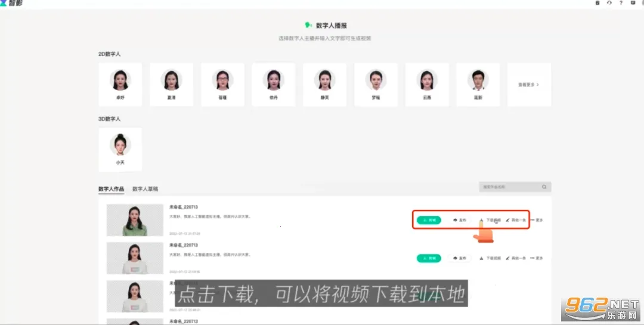Choose the 蓓瑾 avatar wearing glasses
644x325 pixels.
(222, 85)
